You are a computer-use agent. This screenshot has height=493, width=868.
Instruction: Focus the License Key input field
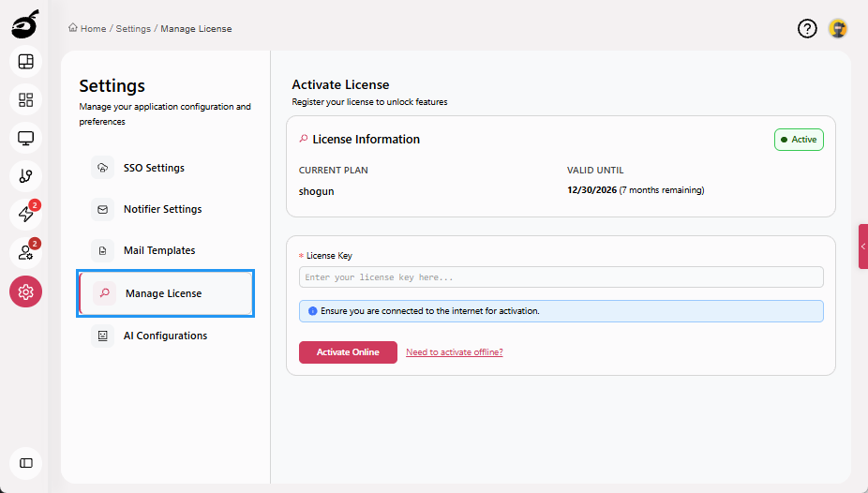(x=561, y=277)
